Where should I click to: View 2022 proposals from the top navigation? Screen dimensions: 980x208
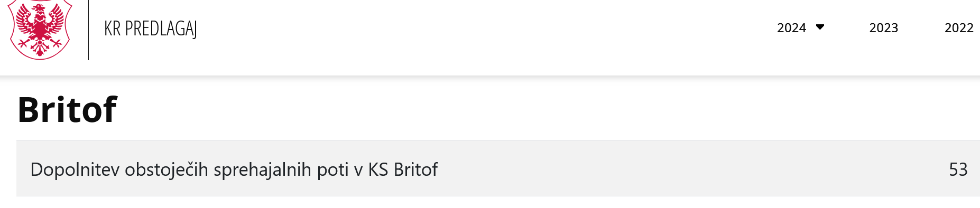click(959, 28)
